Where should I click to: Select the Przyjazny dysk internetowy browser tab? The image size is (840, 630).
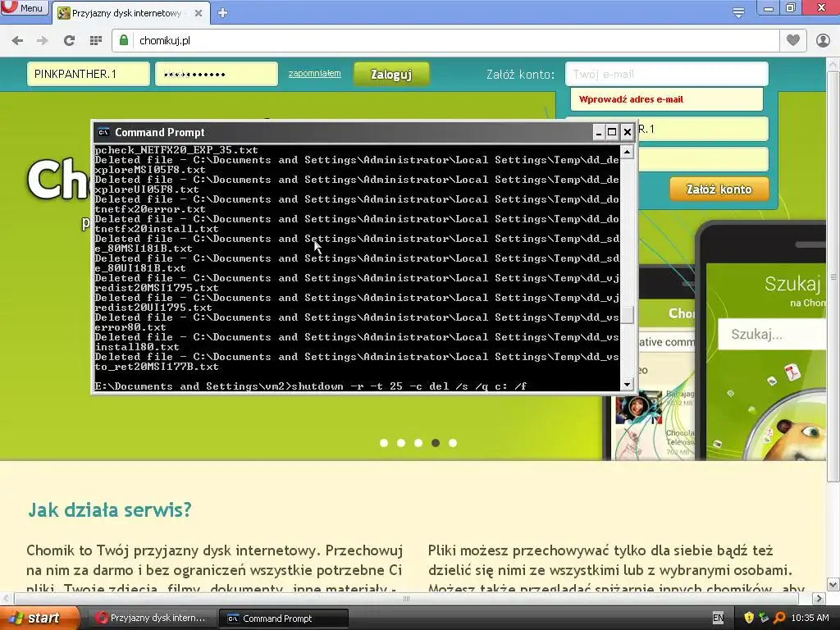[127, 13]
